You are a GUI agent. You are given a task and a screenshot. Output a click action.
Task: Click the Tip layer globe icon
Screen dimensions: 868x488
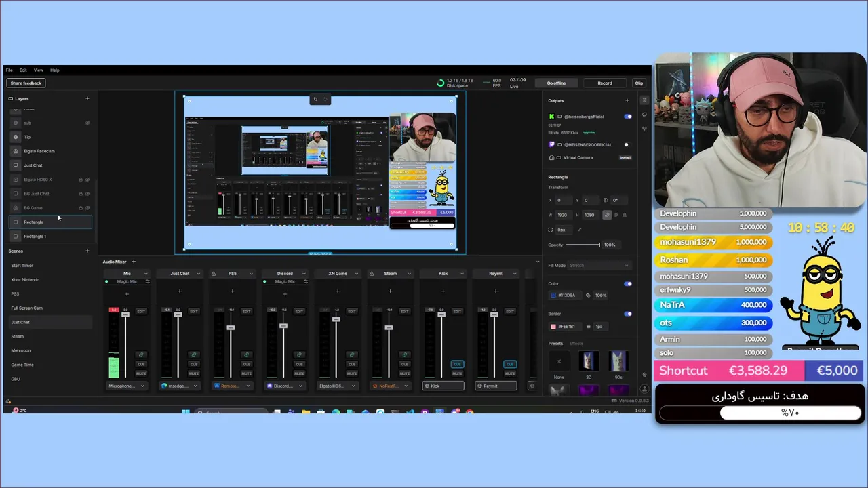point(16,137)
